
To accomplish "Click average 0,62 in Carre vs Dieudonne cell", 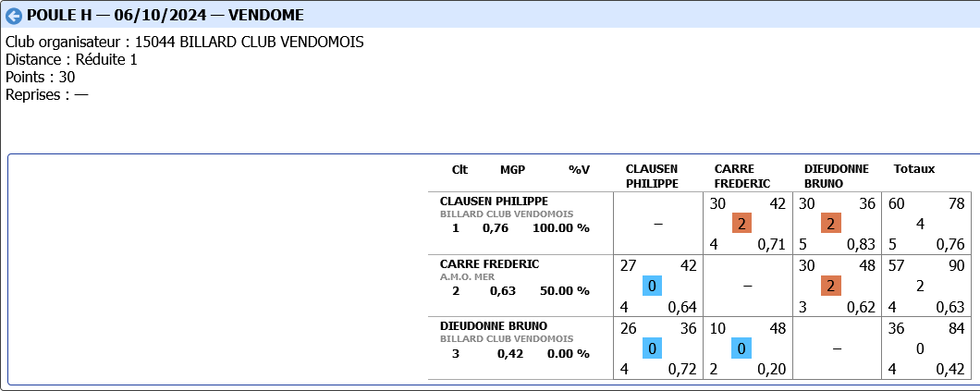I will point(861,307).
